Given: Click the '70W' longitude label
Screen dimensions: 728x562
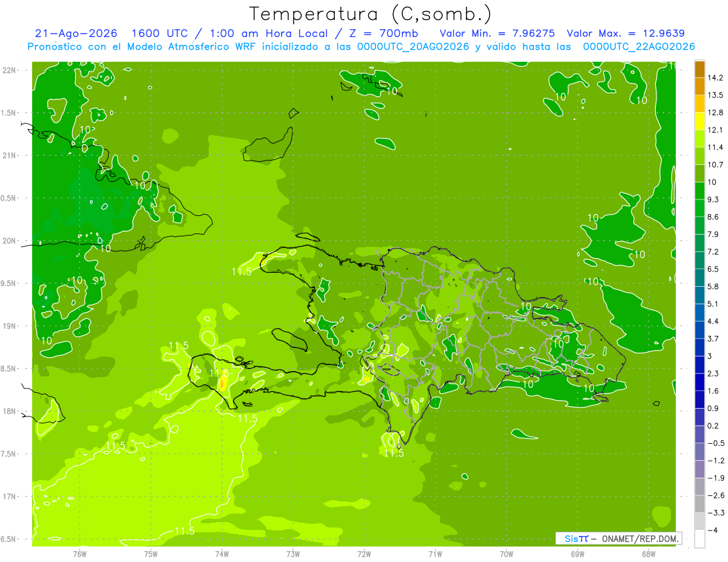Looking at the screenshot, I should (x=506, y=553).
